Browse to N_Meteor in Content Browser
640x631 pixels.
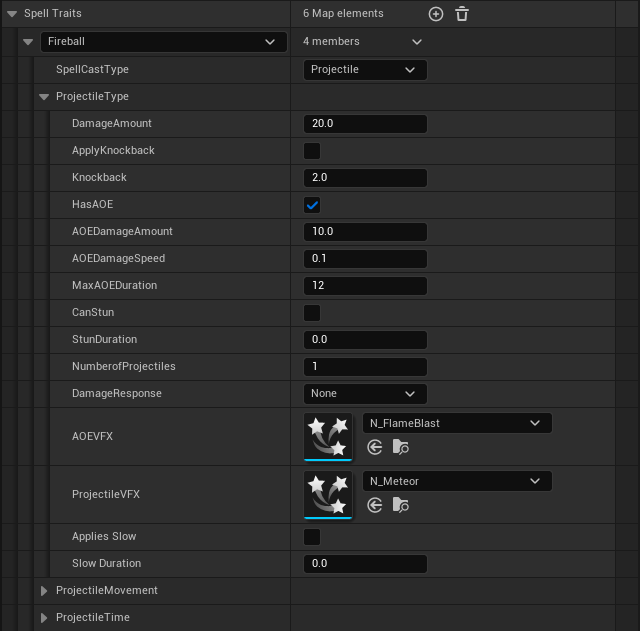(x=400, y=505)
